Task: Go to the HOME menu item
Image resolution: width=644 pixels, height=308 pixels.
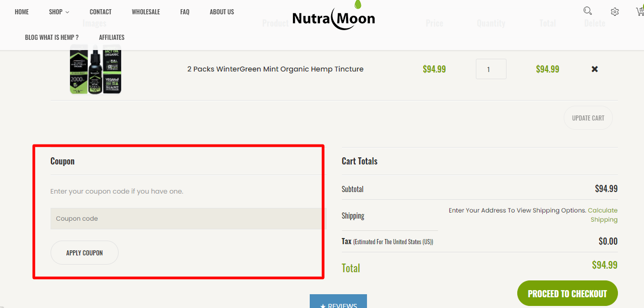Action: pyautogui.click(x=22, y=12)
